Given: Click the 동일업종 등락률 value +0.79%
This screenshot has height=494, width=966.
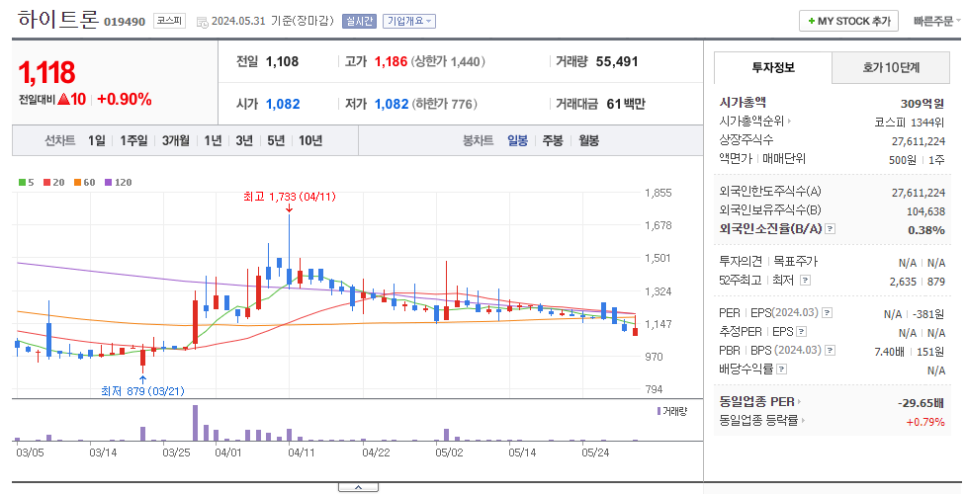Looking at the screenshot, I should 925,422.
